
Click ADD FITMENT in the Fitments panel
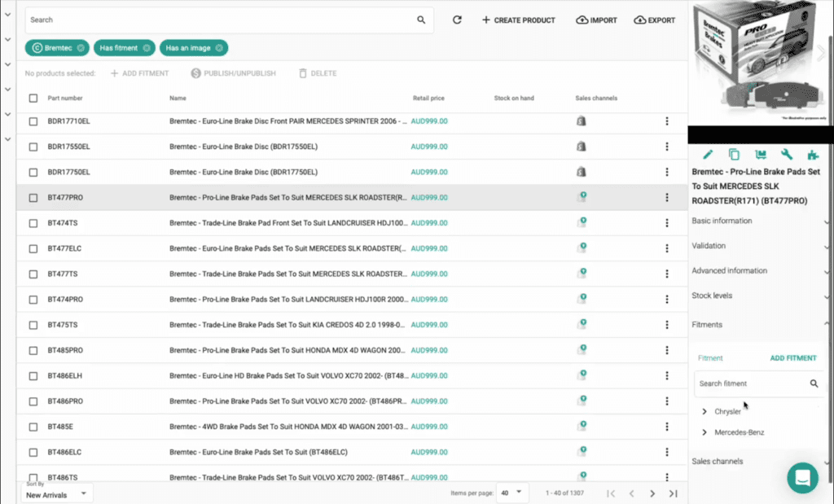click(x=793, y=357)
